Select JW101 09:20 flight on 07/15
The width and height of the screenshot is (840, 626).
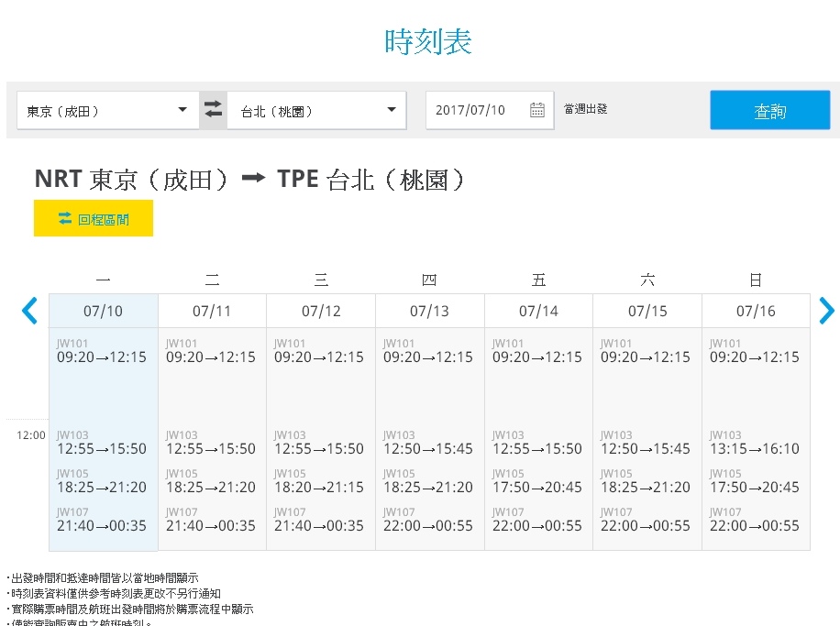(645, 351)
